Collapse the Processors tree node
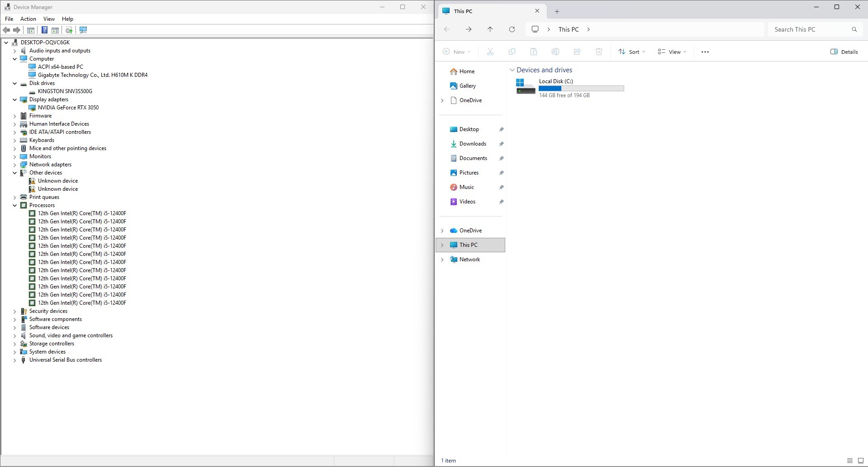The image size is (868, 467). point(15,205)
